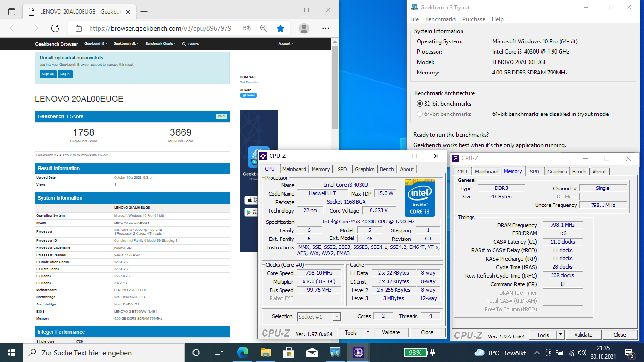Expand the Benchmark Charts dropdown menu
Screen dimensions: 644x362
160,44
